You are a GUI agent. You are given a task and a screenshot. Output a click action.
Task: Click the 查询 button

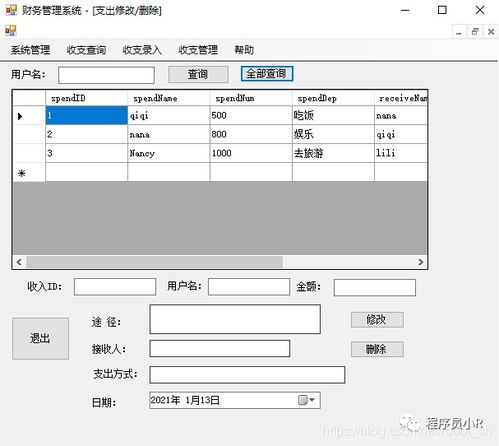[198, 74]
